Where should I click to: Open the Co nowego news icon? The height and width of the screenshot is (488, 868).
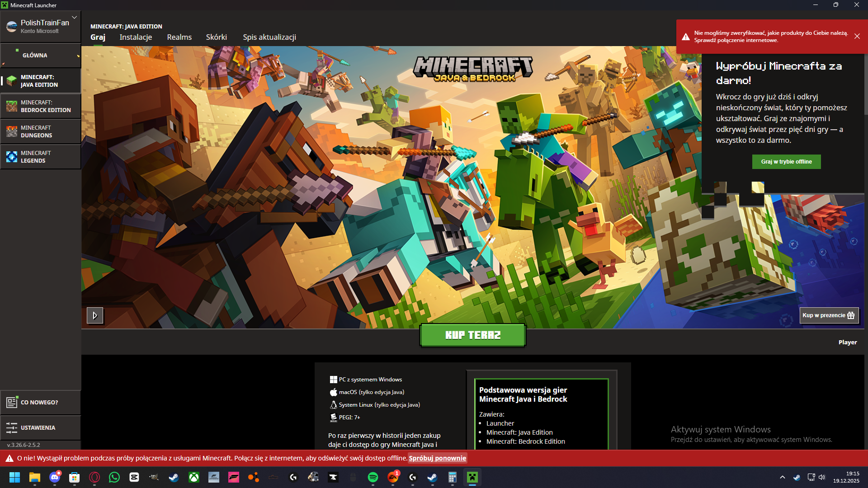(12, 402)
